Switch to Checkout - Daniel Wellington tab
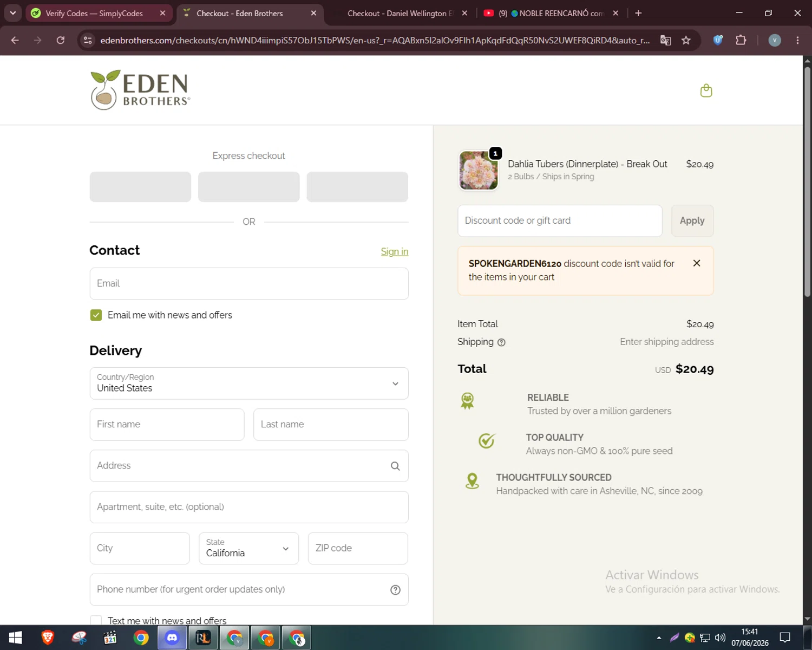The image size is (812, 650). pos(400,13)
